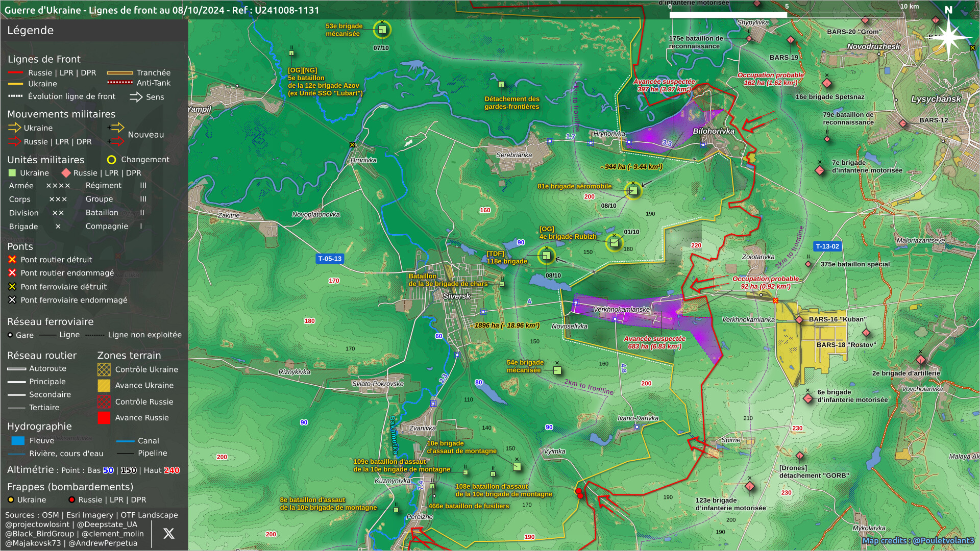Screen dimensions: 980x551
Task: Click the yellow Changement circle in legend
Action: click(x=111, y=160)
